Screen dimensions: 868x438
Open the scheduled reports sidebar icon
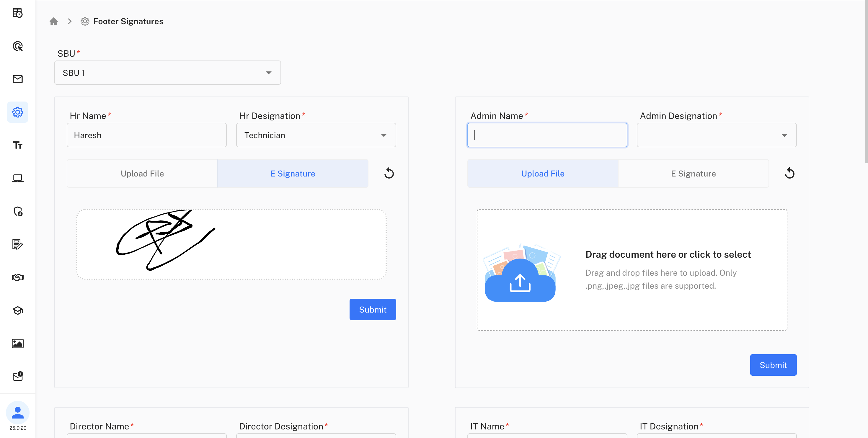coord(17,13)
